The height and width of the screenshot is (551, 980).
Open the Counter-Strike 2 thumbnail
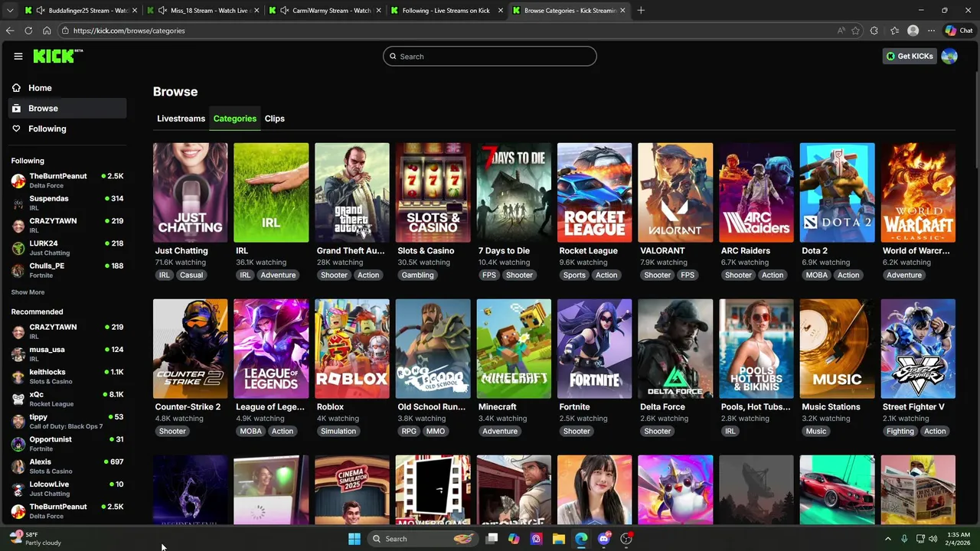click(190, 349)
